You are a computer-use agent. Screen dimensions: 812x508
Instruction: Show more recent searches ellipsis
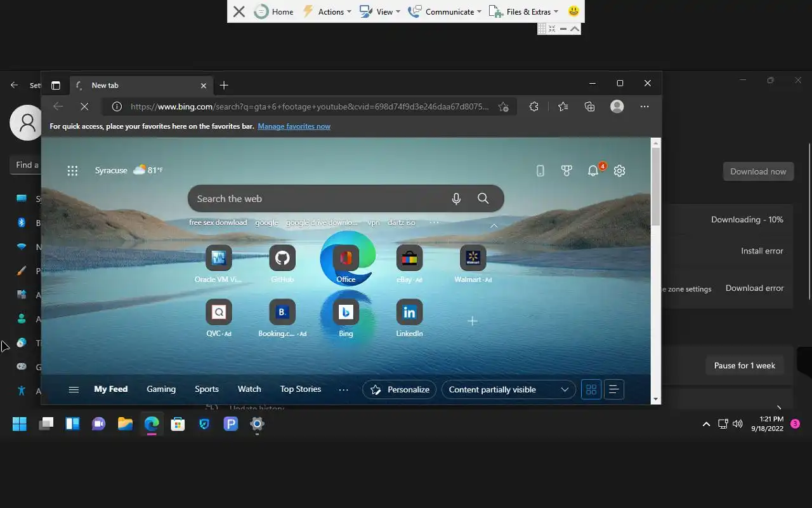[x=435, y=222]
